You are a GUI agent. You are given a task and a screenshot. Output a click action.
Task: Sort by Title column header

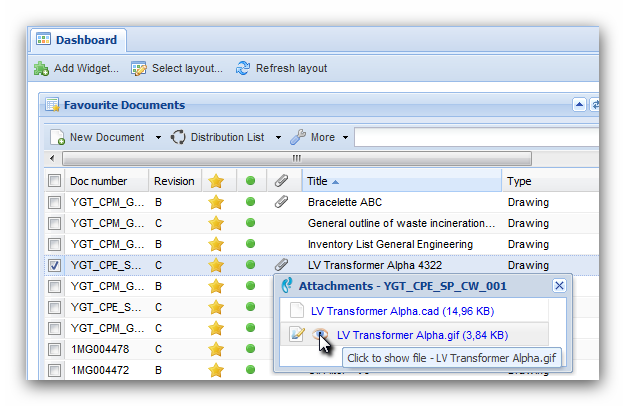coord(402,181)
